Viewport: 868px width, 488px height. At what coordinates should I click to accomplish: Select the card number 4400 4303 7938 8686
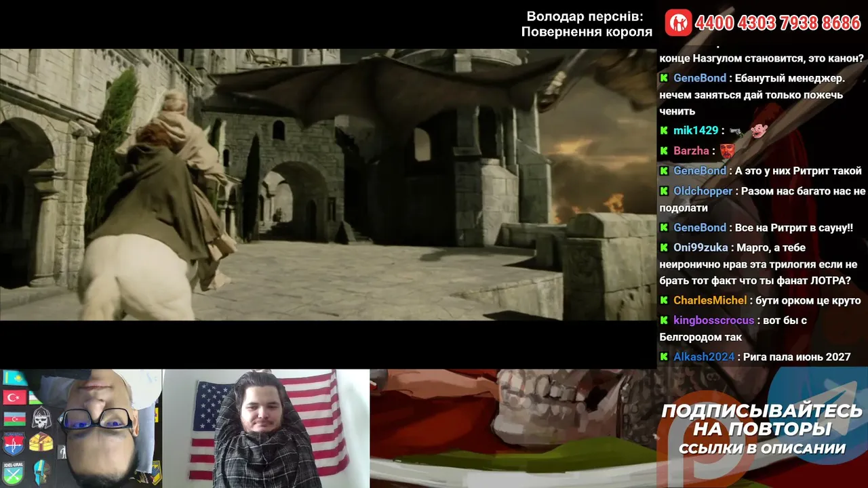coord(778,23)
